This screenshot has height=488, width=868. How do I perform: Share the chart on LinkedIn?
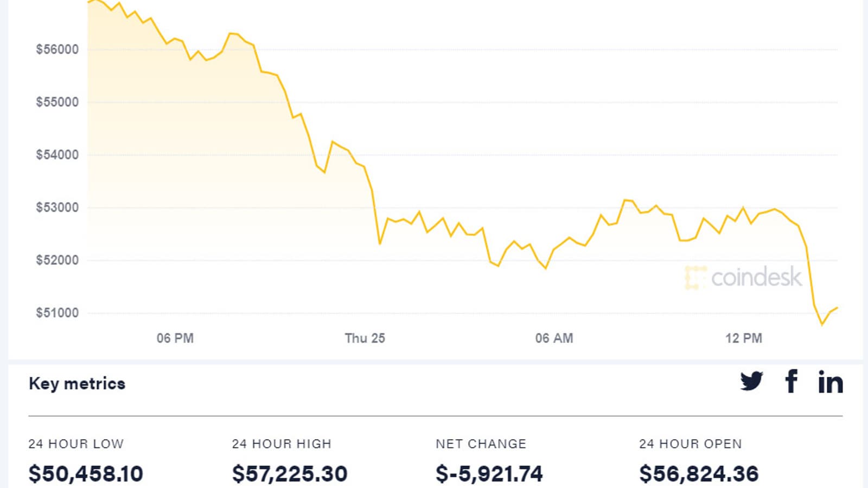coord(831,382)
